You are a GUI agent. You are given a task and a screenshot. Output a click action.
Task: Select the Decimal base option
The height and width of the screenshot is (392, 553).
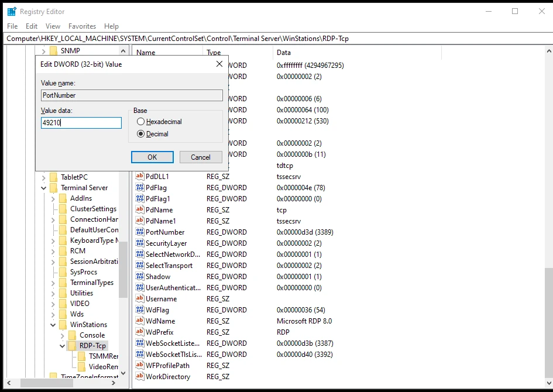(140, 133)
